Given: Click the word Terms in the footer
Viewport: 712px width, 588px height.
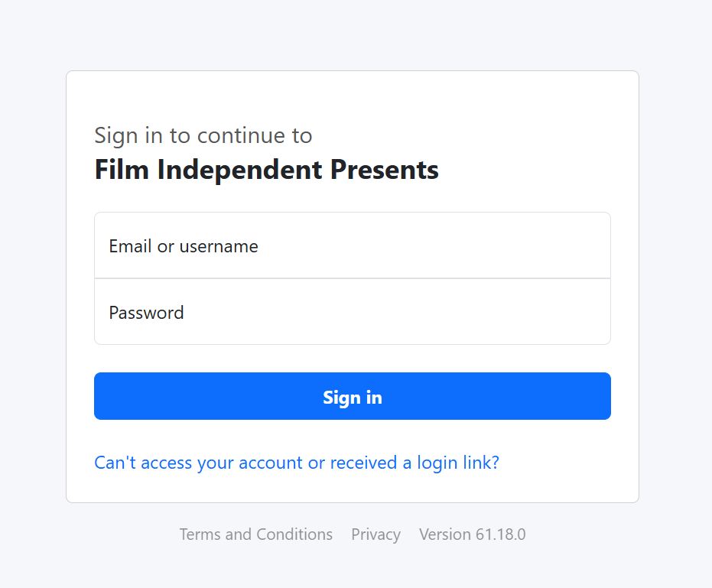Looking at the screenshot, I should tap(200, 534).
